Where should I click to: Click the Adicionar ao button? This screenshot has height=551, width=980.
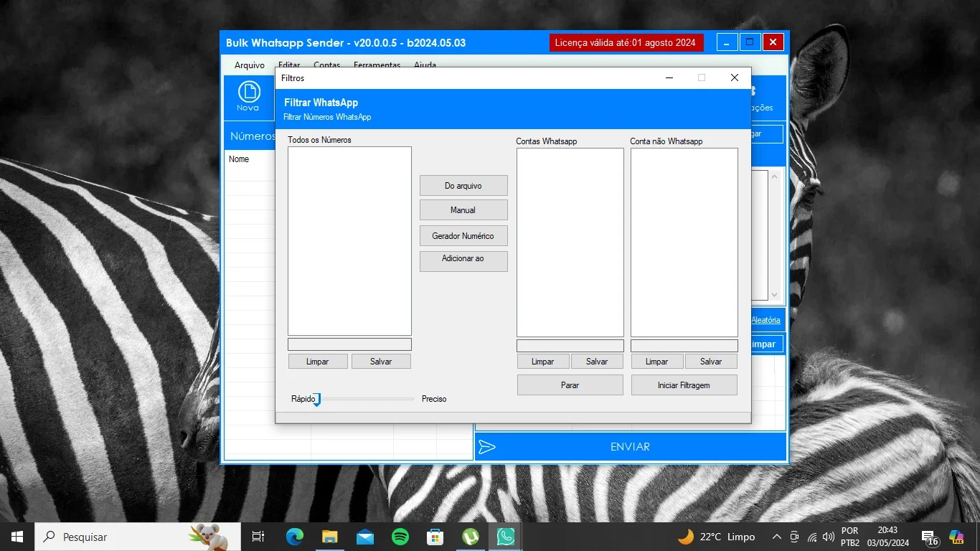tap(463, 261)
